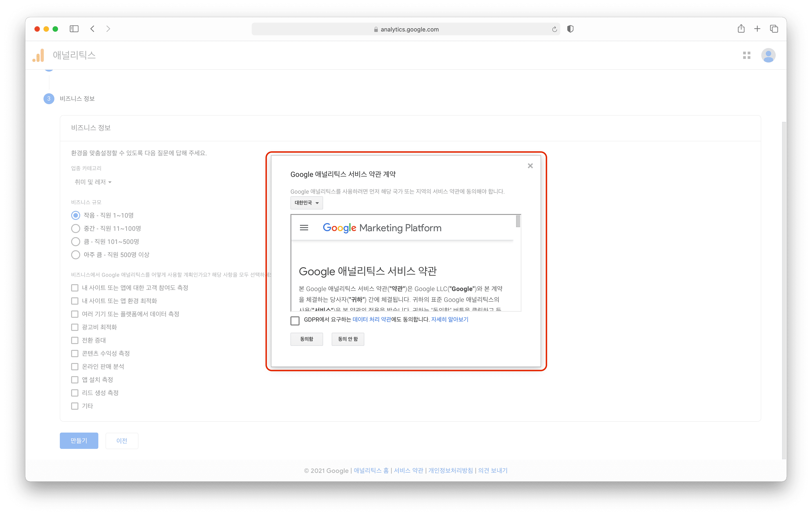Click the 동의 안 함 decline button
Screen dimensions: 812x515
coord(348,339)
